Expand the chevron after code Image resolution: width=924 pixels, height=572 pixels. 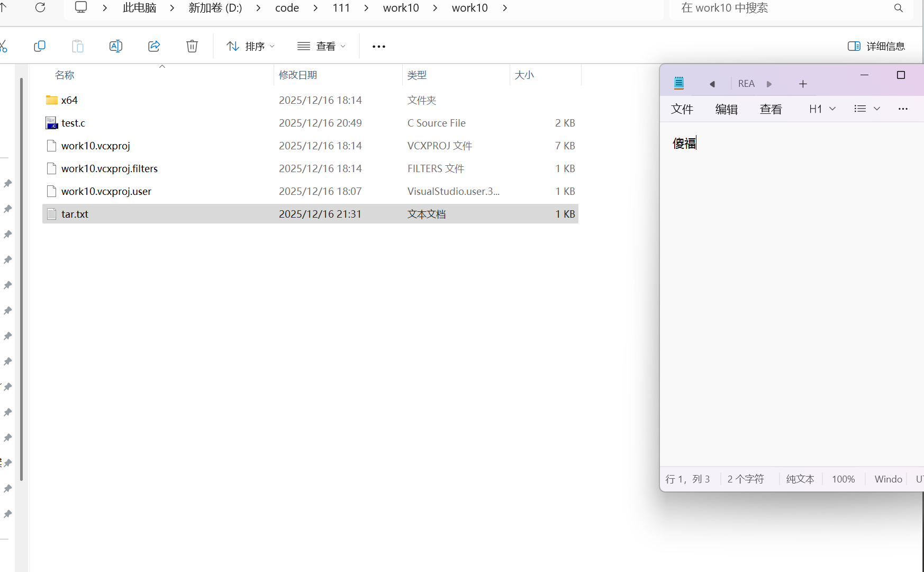click(315, 8)
